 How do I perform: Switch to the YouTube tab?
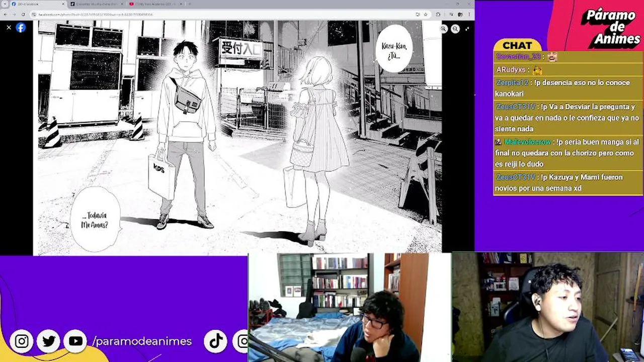(155, 4)
